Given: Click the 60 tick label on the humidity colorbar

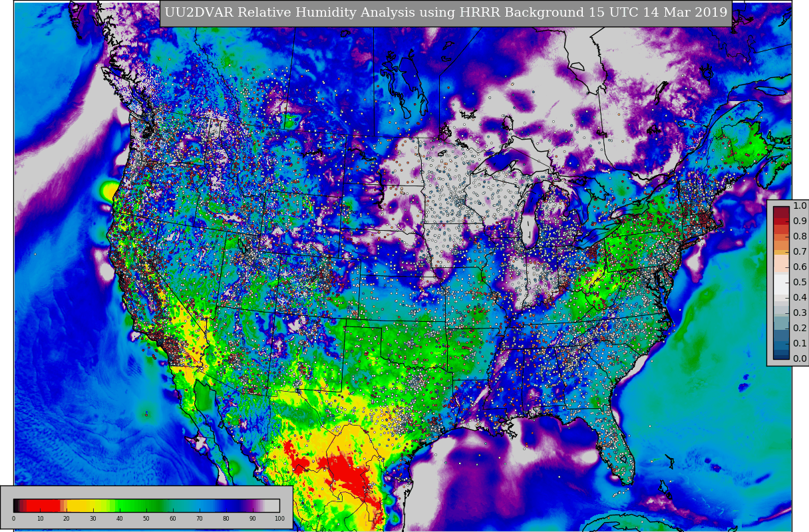Looking at the screenshot, I should tap(173, 519).
